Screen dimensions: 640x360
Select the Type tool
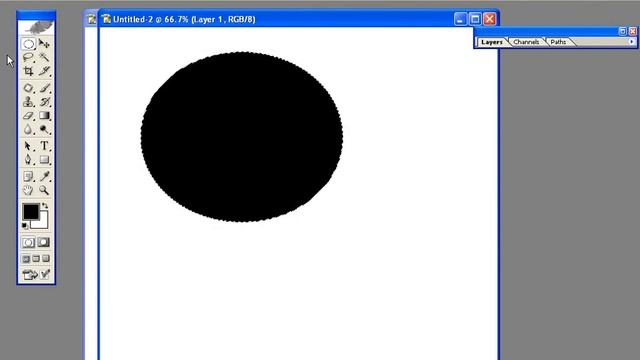click(44, 146)
